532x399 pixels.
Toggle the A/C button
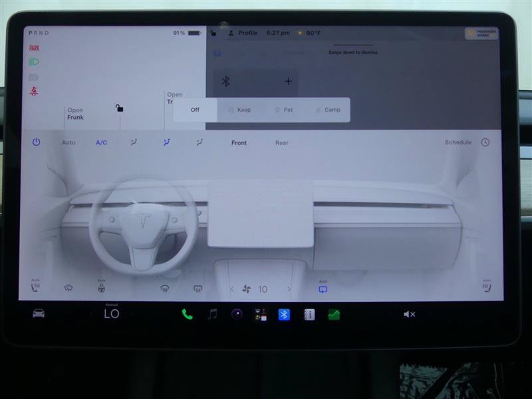[102, 142]
